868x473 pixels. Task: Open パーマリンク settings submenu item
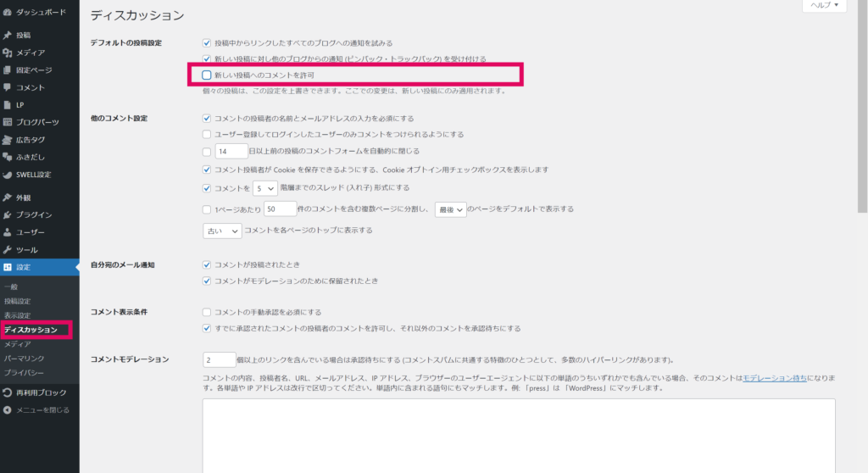tap(24, 359)
